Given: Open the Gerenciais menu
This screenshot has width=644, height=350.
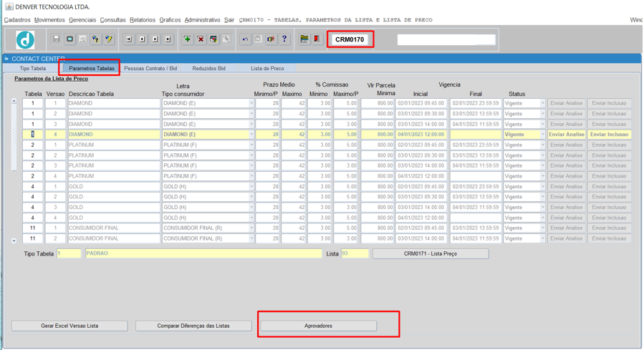Looking at the screenshot, I should 82,20.
